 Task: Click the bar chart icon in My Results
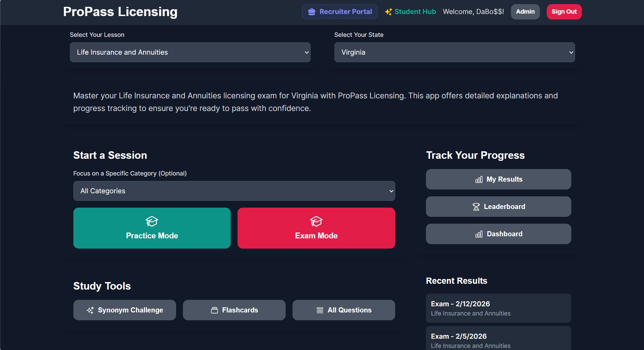coord(479,180)
